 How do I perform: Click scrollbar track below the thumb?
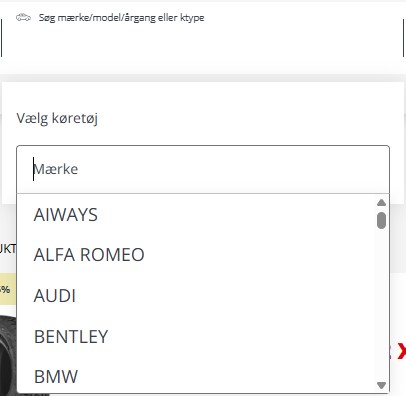click(381, 305)
